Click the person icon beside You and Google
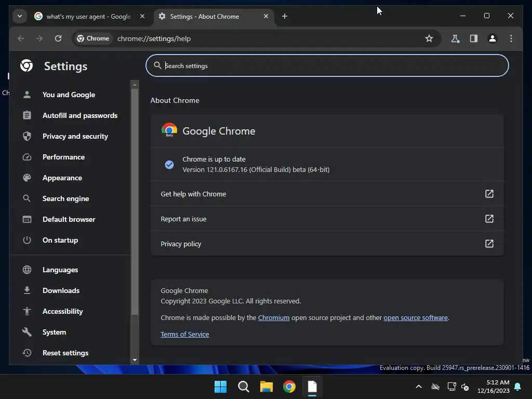 pyautogui.click(x=27, y=95)
